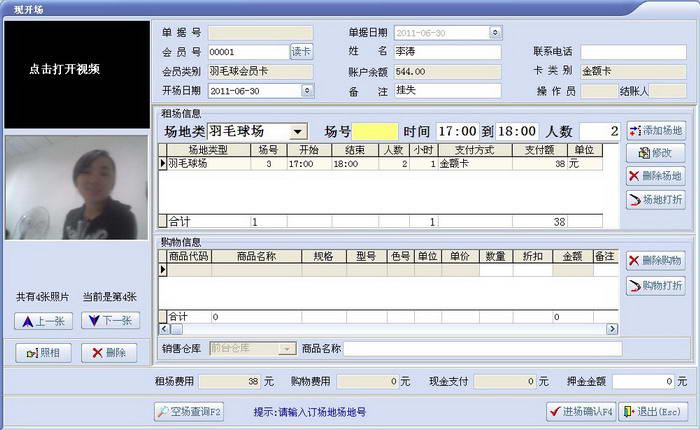The height and width of the screenshot is (430, 700).
Task: Take a photo with 照相 button
Action: [43, 353]
